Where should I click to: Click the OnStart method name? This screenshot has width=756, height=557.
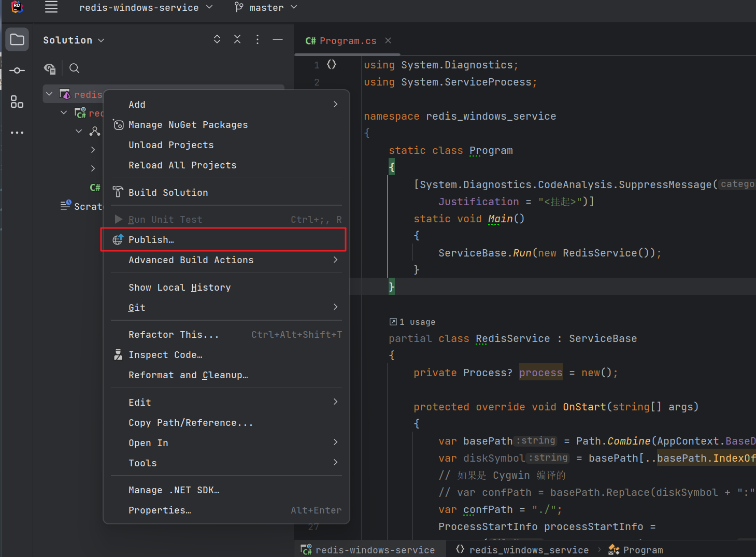pos(584,407)
